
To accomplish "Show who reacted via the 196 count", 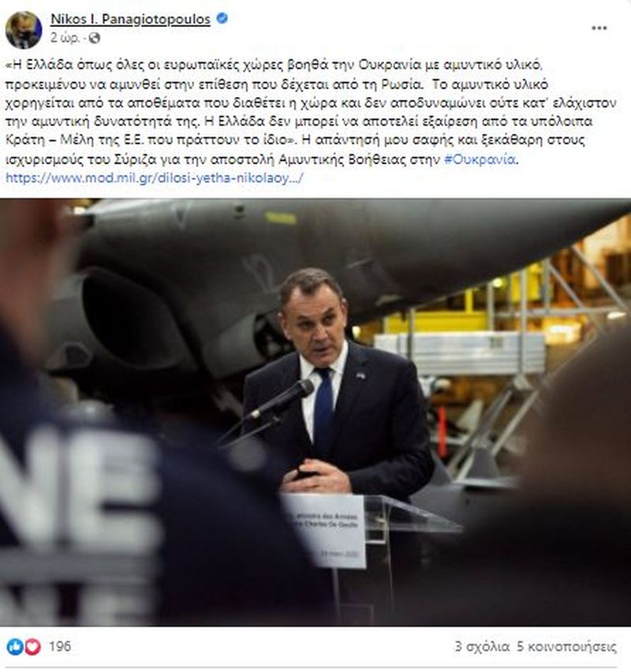I will [x=60, y=646].
